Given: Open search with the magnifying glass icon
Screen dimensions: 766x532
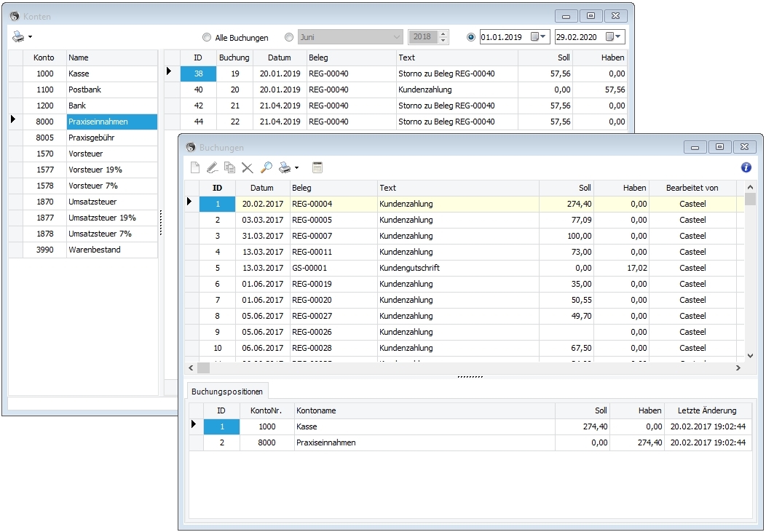Looking at the screenshot, I should (266, 167).
